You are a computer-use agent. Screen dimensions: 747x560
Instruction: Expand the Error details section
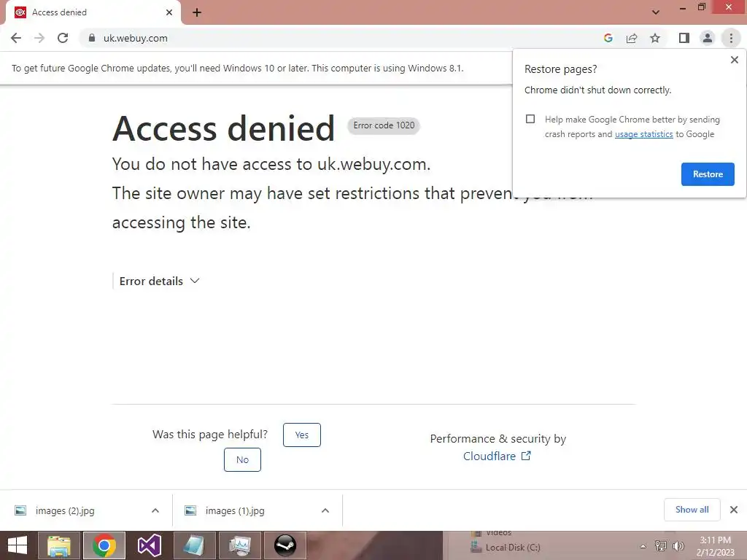159,281
